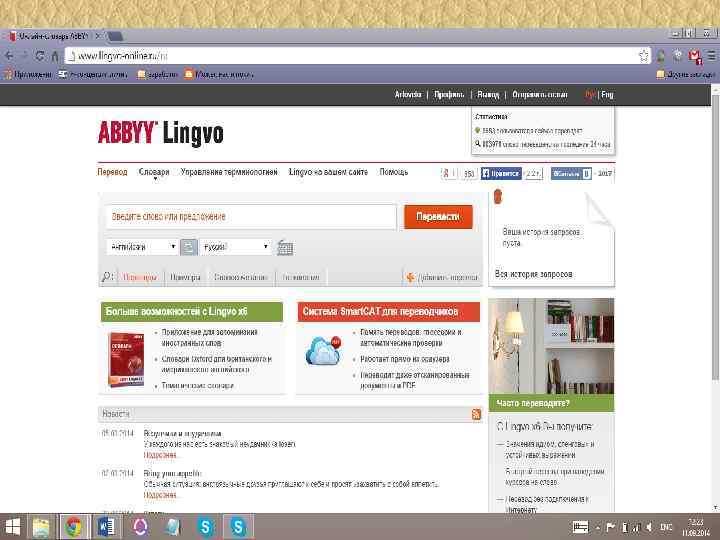The image size is (720, 540).
Task: Click the orange Перевести button
Action: [x=438, y=217]
